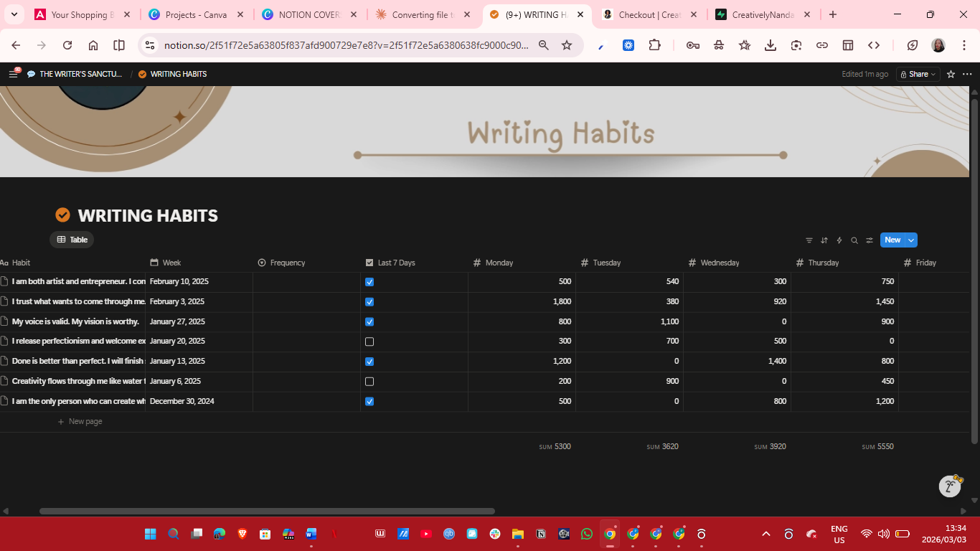980x551 pixels.
Task: Open the sort options icon
Action: 824,240
